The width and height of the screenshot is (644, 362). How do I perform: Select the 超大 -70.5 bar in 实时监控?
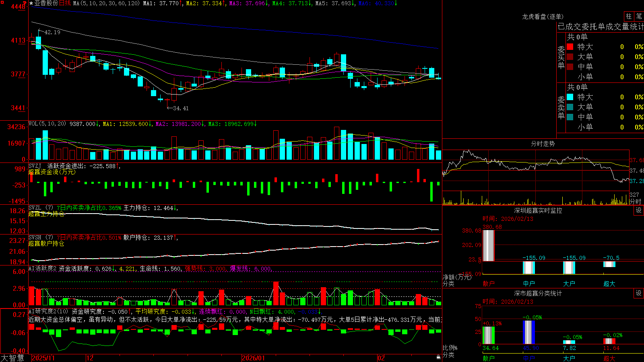[609, 264]
